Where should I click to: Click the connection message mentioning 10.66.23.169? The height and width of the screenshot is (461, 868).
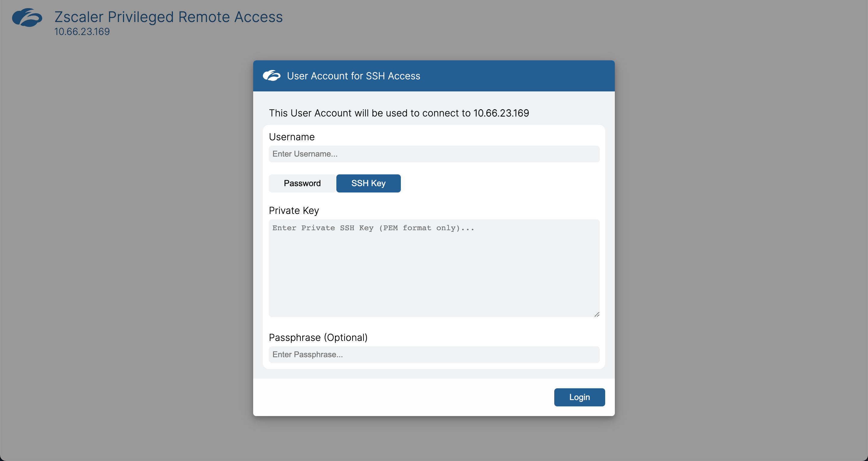pos(399,113)
